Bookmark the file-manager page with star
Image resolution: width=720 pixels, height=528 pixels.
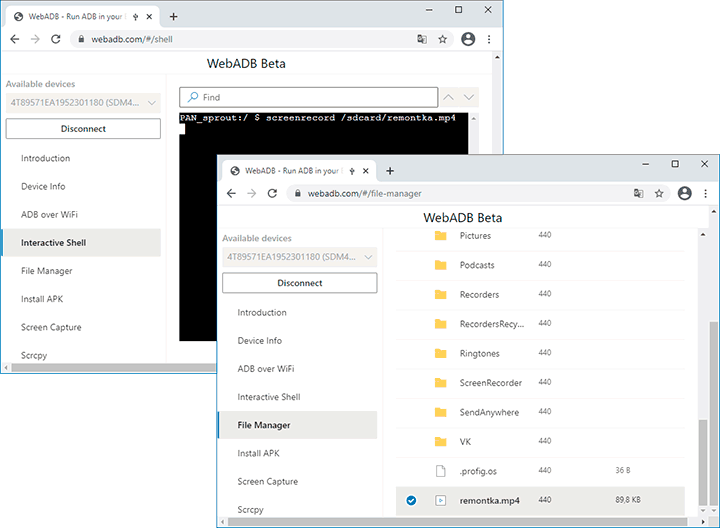[659, 194]
